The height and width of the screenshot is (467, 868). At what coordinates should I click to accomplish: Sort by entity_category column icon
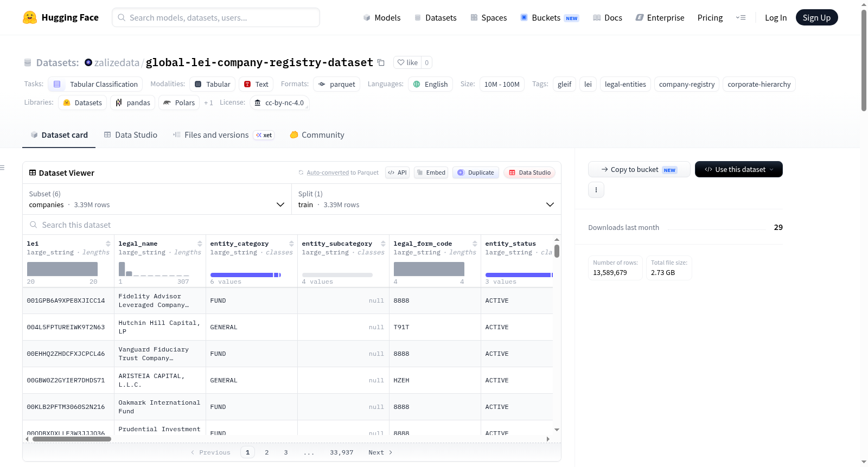291,244
